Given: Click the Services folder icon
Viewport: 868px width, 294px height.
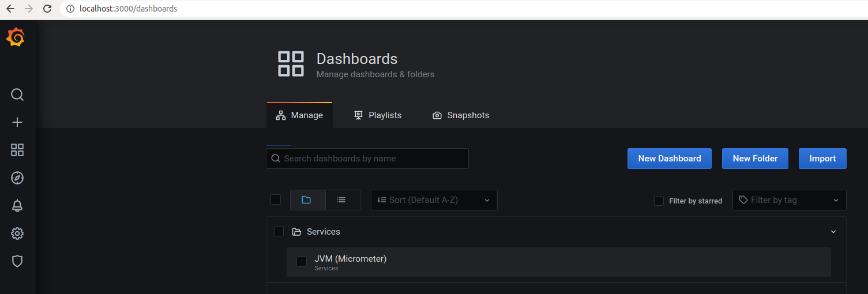Looking at the screenshot, I should [x=296, y=232].
